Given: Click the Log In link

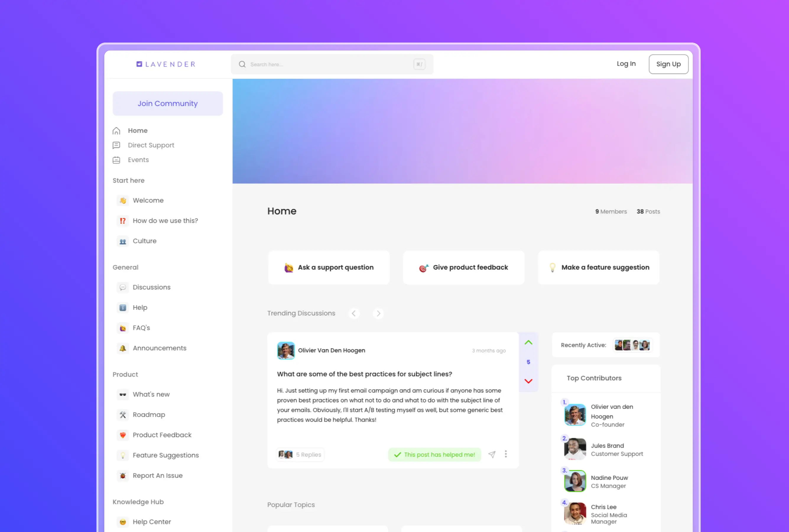Looking at the screenshot, I should click(x=626, y=64).
